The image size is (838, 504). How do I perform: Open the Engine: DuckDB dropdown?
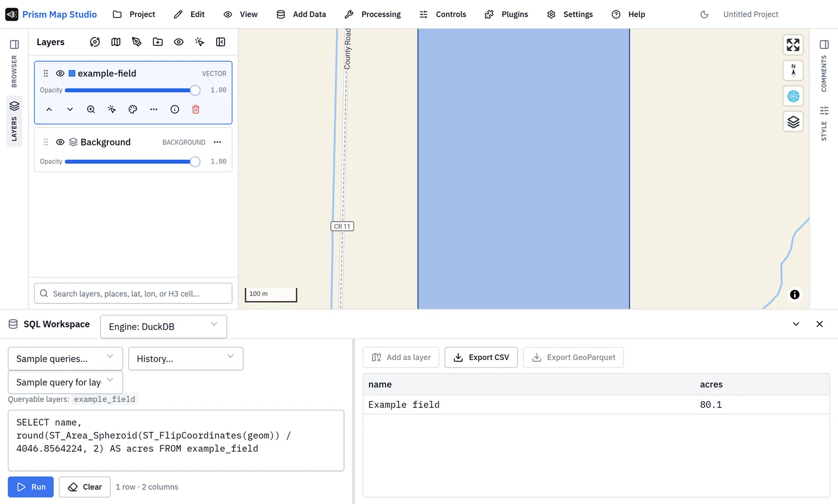[x=164, y=326]
